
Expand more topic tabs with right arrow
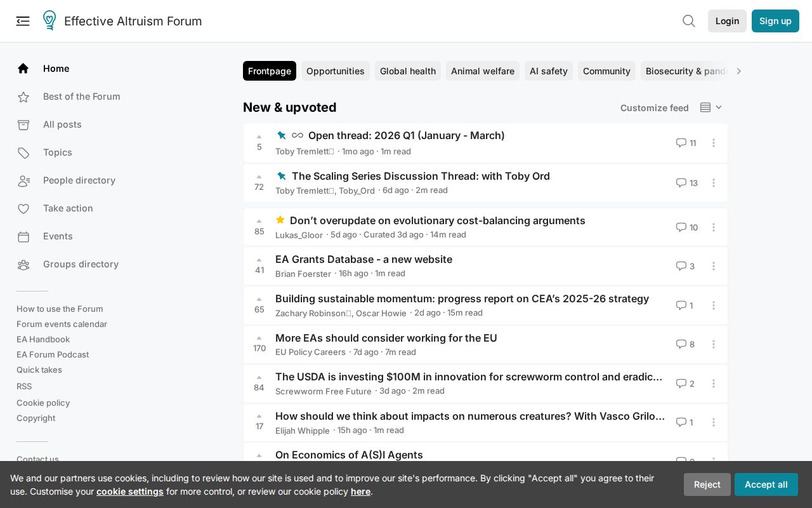pos(738,71)
